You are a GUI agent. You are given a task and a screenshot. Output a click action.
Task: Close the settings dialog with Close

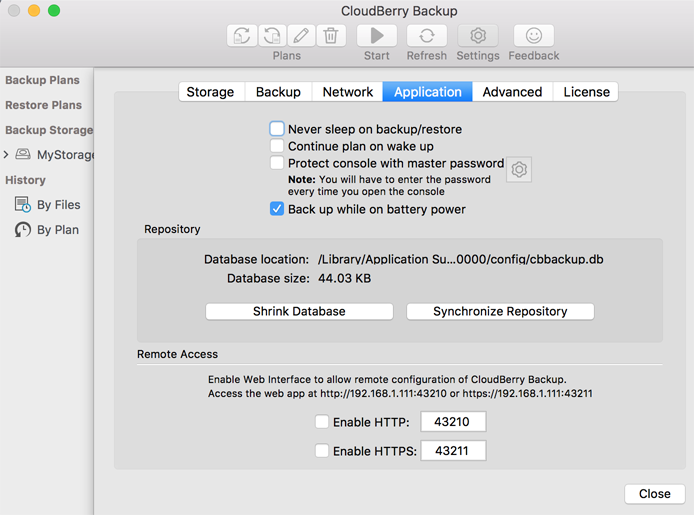click(655, 494)
